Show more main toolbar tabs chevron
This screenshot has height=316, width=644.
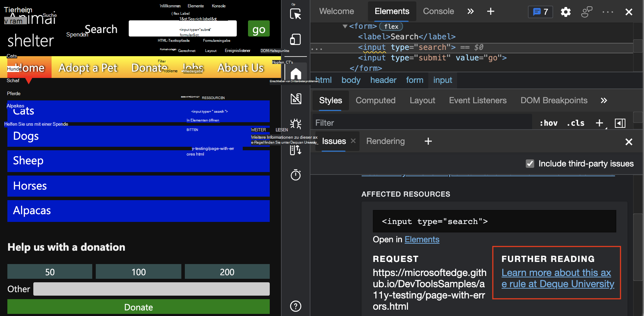[471, 12]
